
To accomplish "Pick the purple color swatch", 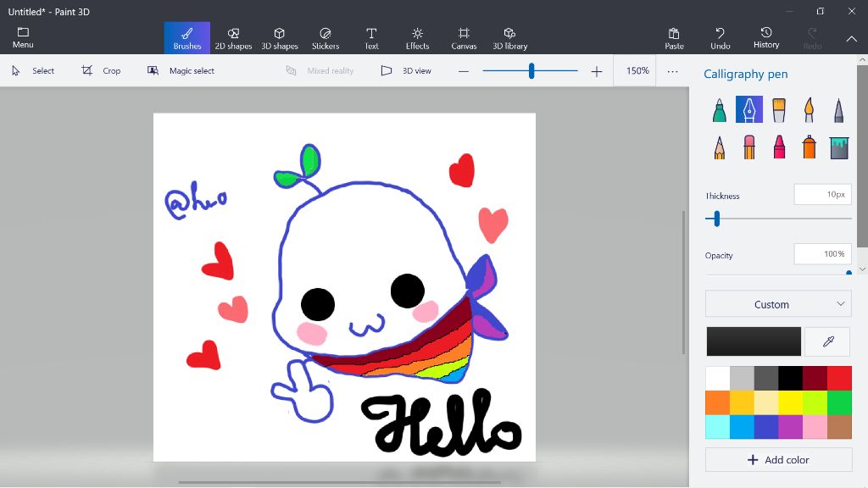I will coord(791,427).
